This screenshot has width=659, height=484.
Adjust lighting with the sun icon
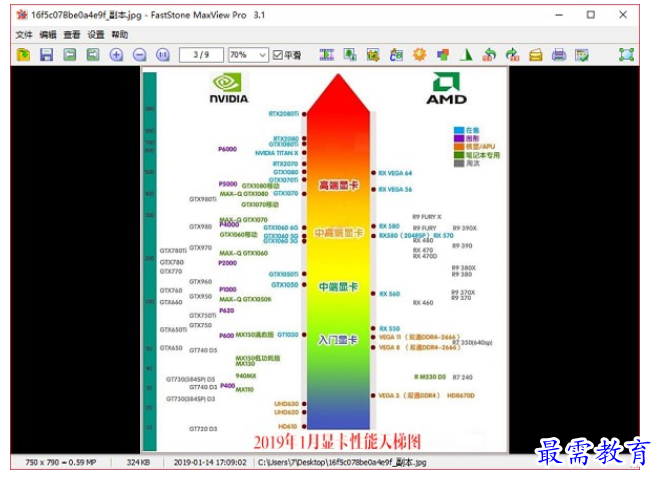419,55
